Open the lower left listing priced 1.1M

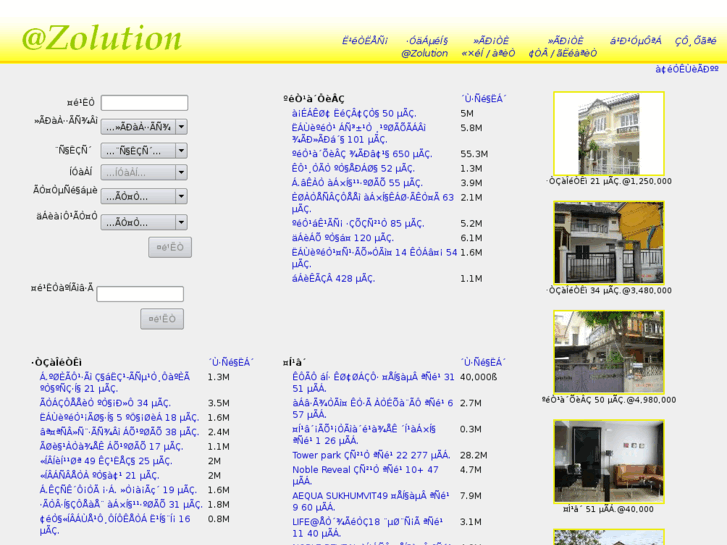[x=111, y=446]
